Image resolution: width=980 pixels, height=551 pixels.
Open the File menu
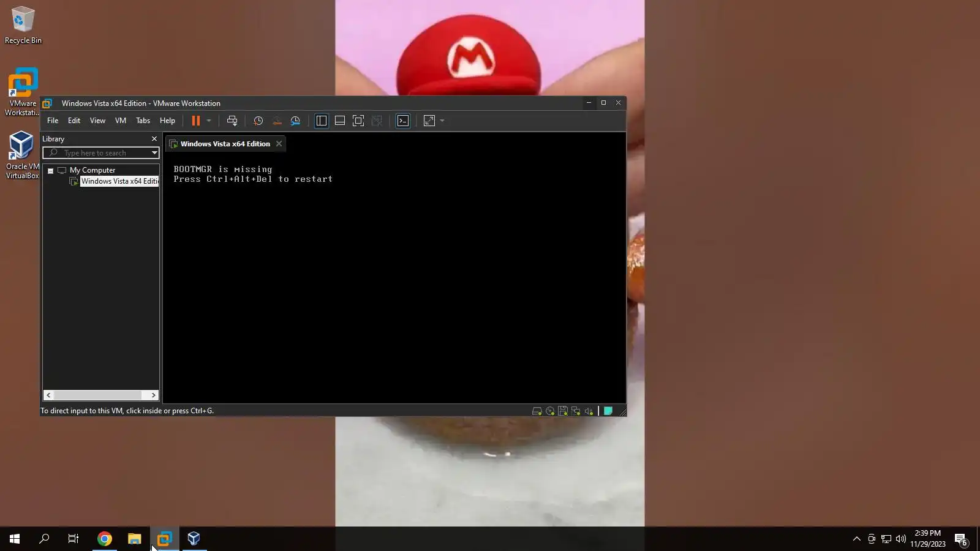tap(53, 121)
